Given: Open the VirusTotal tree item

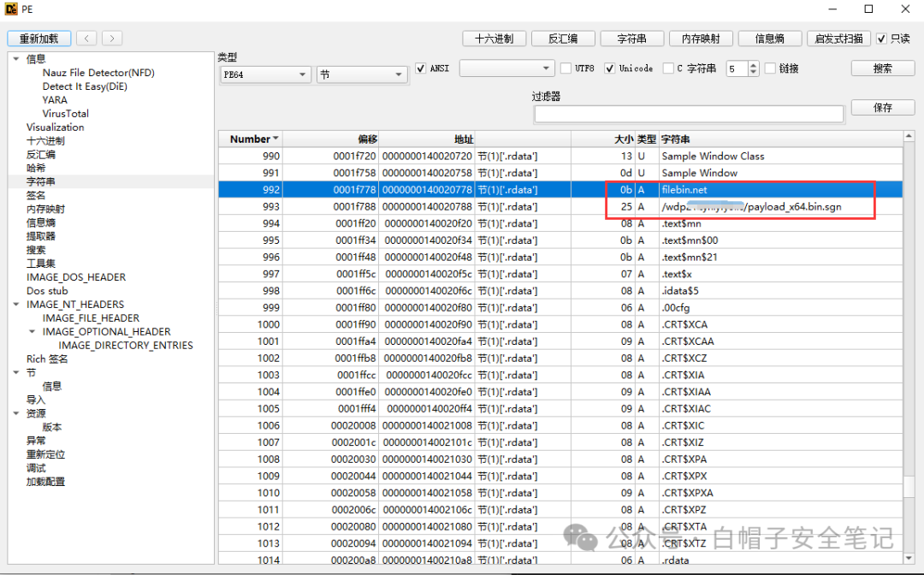Looking at the screenshot, I should coord(65,113).
